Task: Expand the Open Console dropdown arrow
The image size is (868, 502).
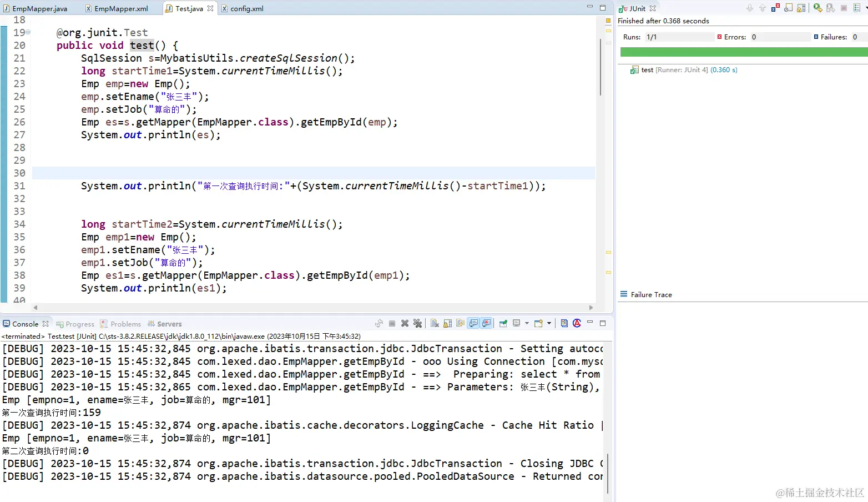Action: [x=549, y=323]
